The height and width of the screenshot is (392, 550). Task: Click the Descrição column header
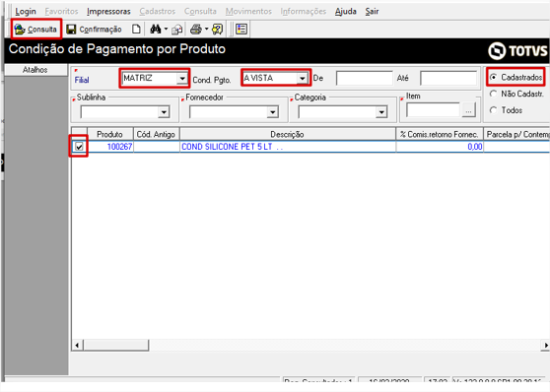click(x=288, y=134)
